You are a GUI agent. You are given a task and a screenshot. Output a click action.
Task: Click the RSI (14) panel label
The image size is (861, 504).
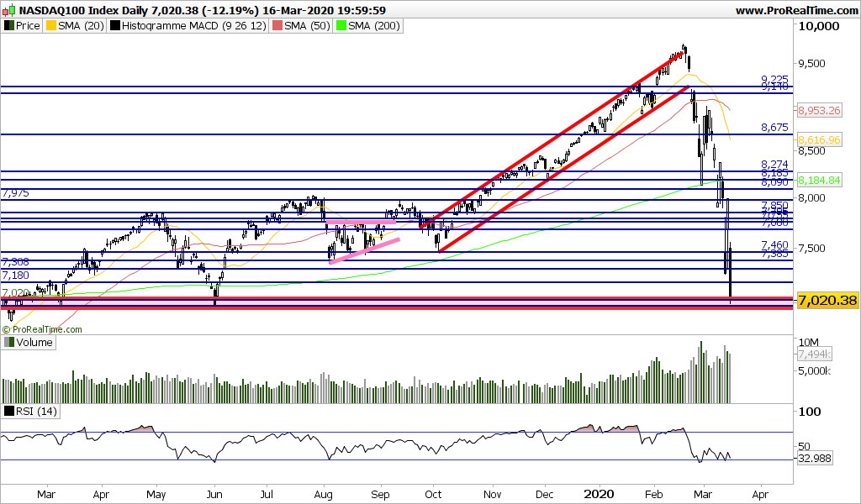(36, 412)
